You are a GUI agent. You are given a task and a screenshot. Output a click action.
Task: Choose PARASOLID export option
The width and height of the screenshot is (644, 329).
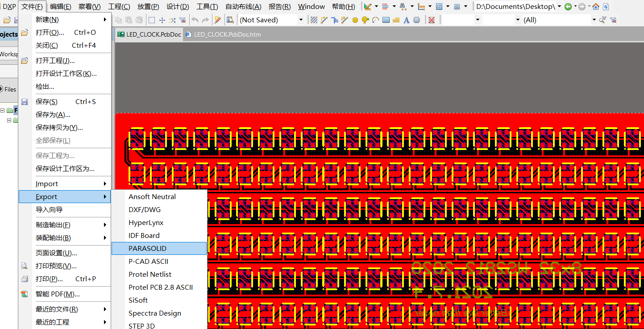(x=159, y=248)
